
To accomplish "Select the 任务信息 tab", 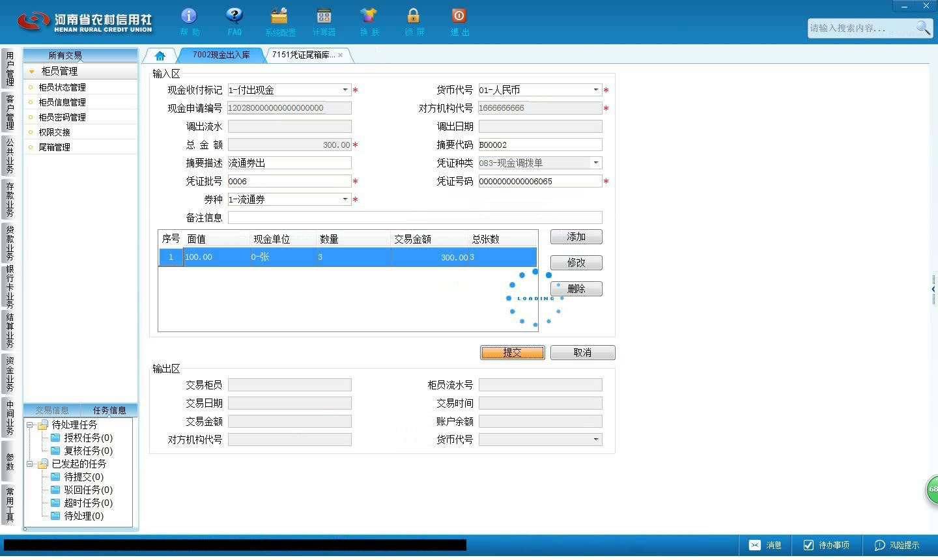I will point(109,410).
